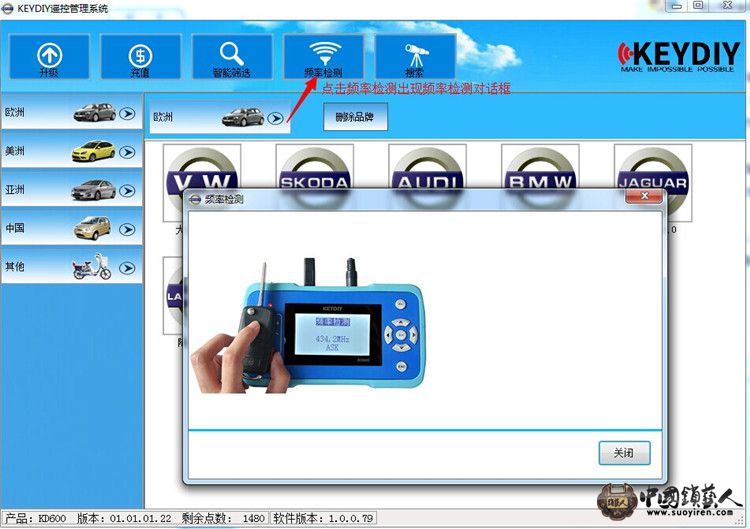Choose the JAGUAR brand logo

pyautogui.click(x=653, y=168)
